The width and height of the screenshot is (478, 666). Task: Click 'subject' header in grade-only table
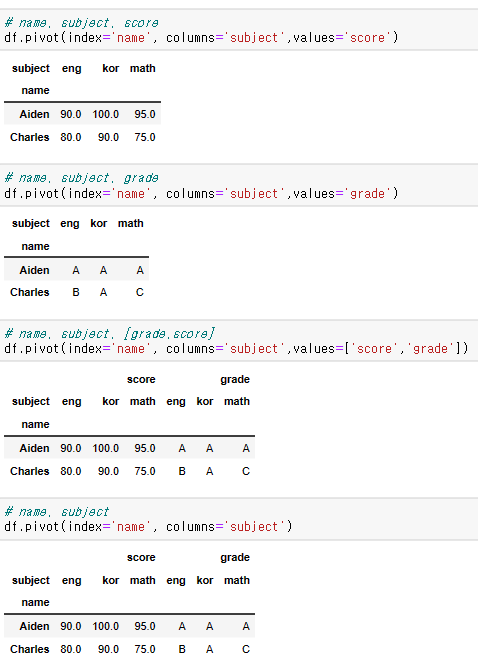[31, 223]
